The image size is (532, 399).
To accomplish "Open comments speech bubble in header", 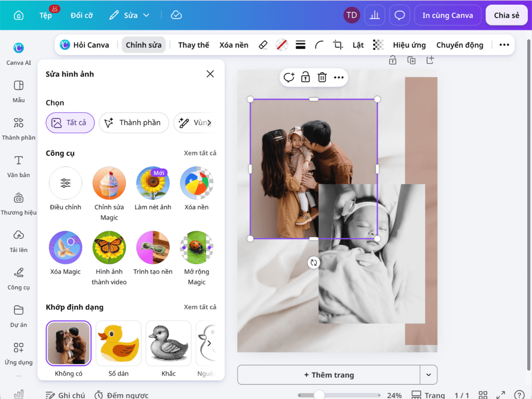I will tap(399, 15).
